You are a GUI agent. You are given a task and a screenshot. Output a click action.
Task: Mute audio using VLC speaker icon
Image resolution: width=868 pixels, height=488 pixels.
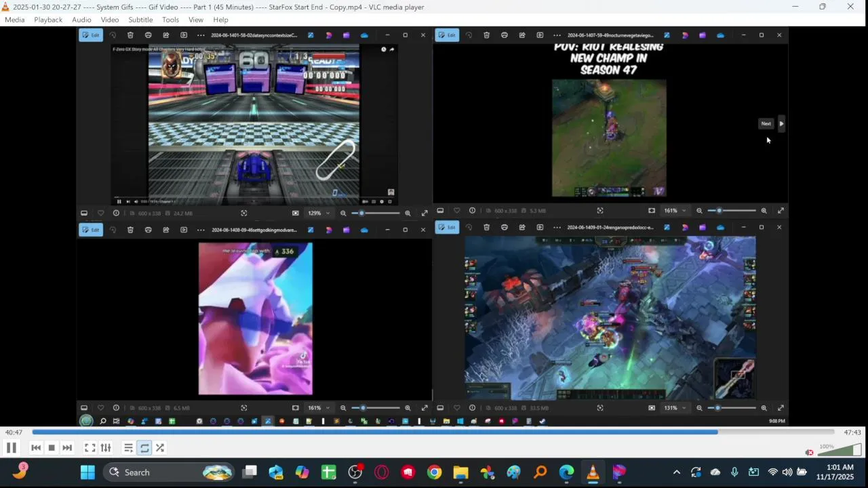click(809, 452)
